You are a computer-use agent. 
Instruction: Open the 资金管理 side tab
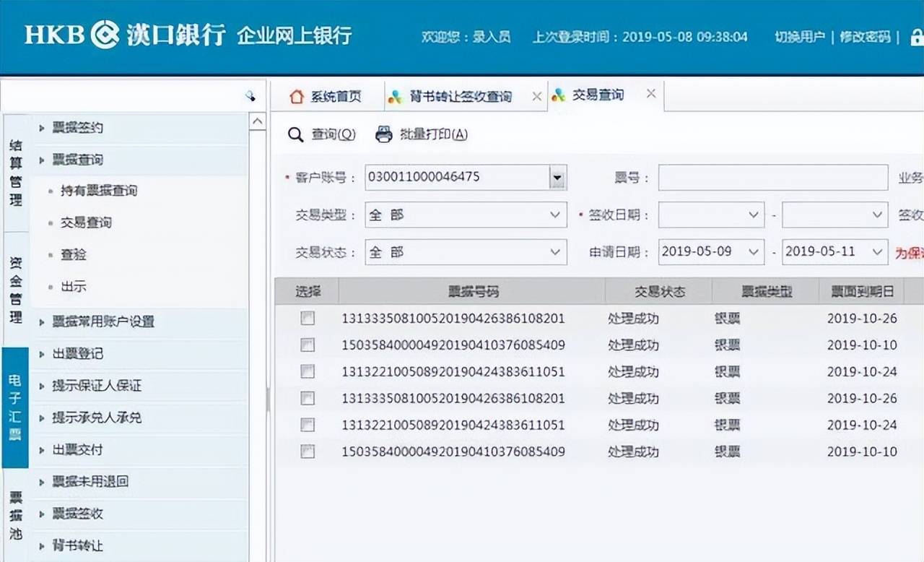pyautogui.click(x=16, y=290)
